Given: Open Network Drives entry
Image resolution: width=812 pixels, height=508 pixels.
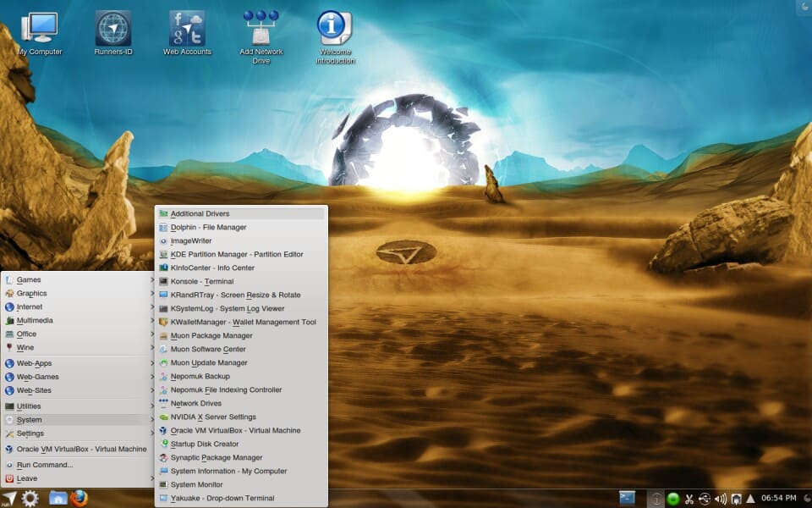Looking at the screenshot, I should [241, 403].
